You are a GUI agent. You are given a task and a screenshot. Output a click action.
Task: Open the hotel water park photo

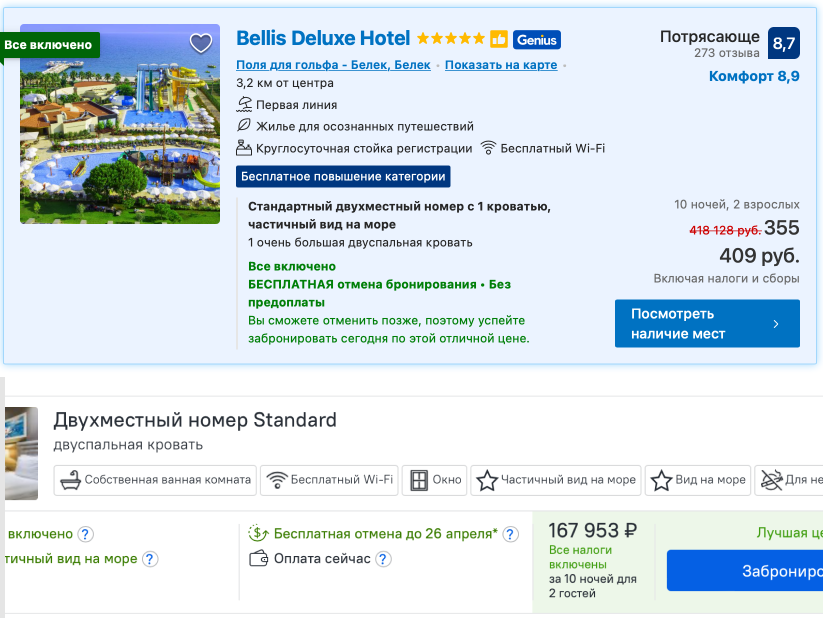pyautogui.click(x=120, y=124)
